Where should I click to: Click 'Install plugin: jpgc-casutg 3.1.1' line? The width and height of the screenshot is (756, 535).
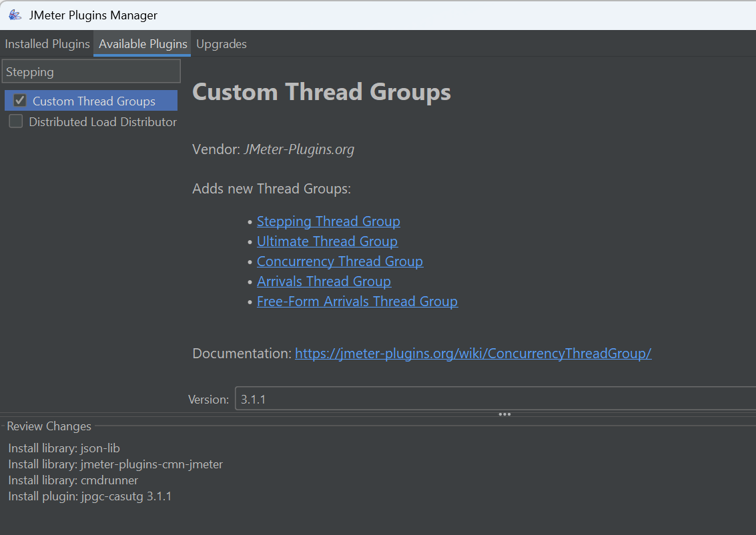tap(89, 496)
